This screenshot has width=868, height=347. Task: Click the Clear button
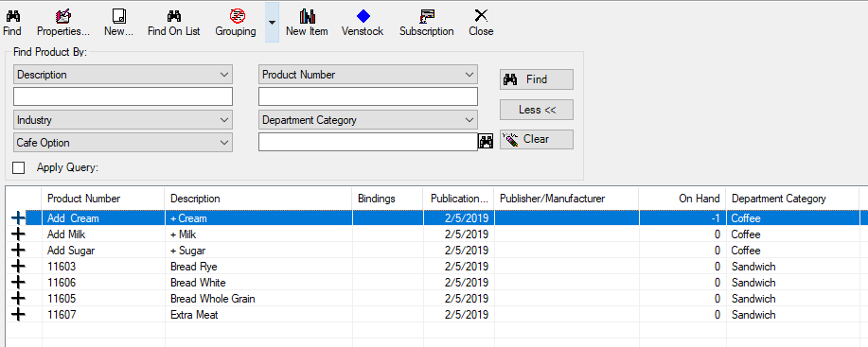[537, 139]
